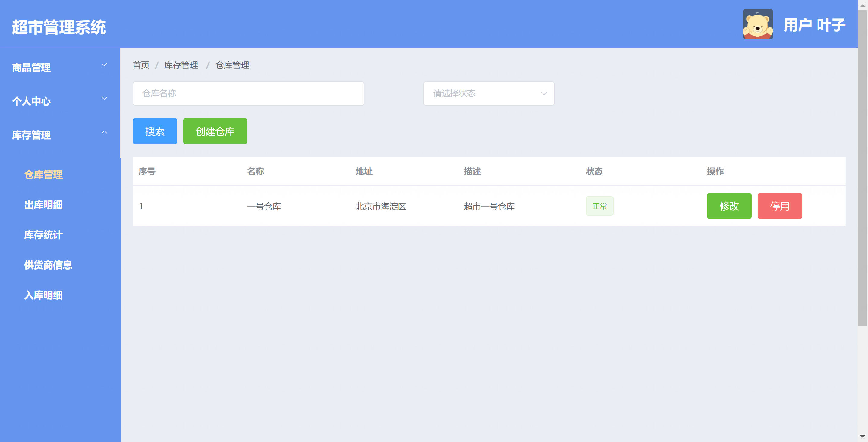Click the 仓库名称 search input field
Viewport: 868px width, 442px height.
[248, 93]
